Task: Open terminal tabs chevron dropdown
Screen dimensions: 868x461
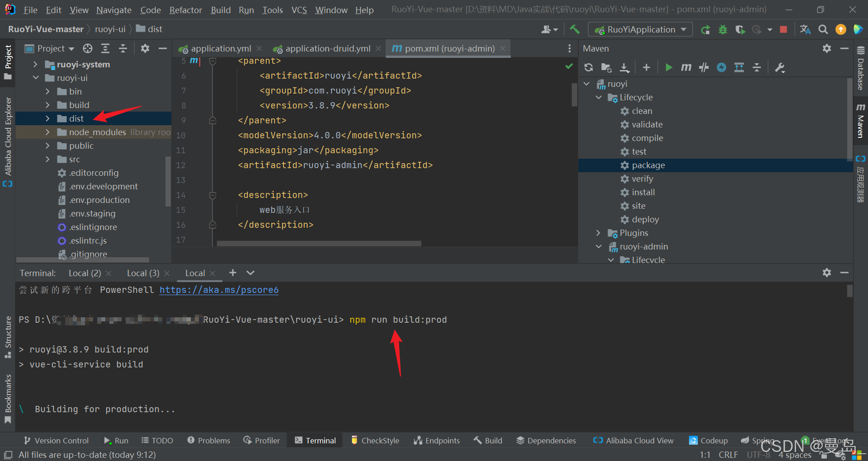Action: pos(250,273)
